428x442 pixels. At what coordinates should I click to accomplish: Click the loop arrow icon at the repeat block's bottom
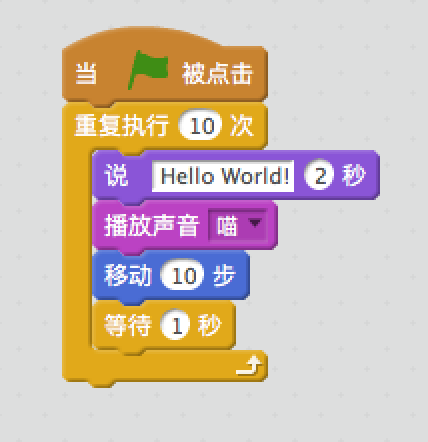click(x=249, y=365)
